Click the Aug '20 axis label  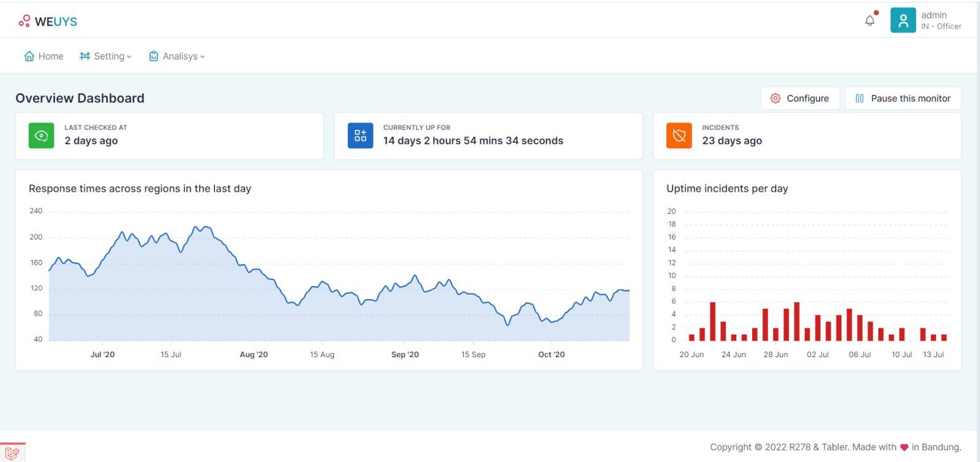tap(254, 354)
